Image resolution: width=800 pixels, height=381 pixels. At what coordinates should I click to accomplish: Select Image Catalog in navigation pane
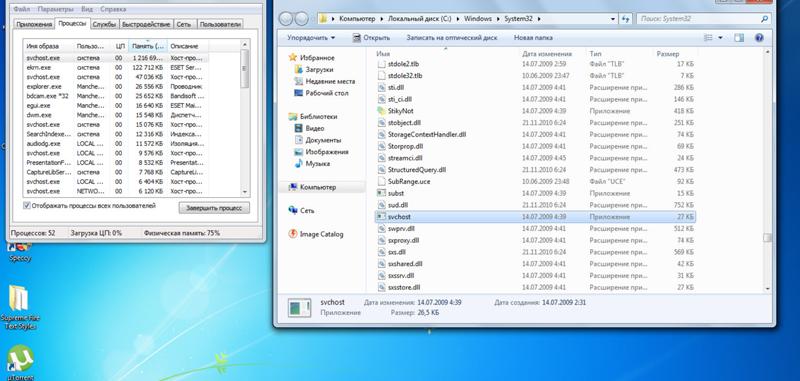pos(316,234)
